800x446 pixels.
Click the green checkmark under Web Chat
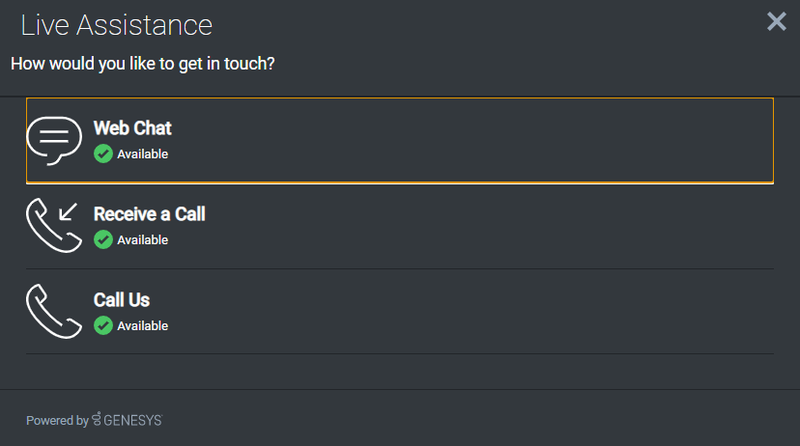[103, 154]
